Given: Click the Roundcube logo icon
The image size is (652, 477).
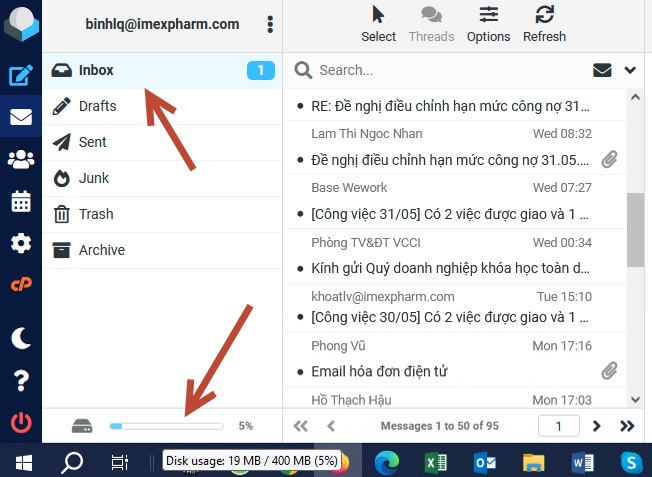Looking at the screenshot, I should pyautogui.click(x=21, y=24).
